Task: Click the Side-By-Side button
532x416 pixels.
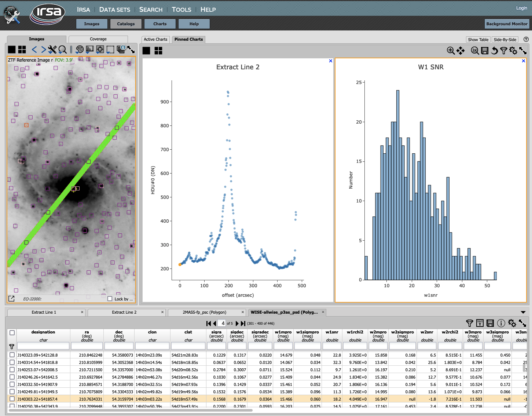Action: click(505, 40)
